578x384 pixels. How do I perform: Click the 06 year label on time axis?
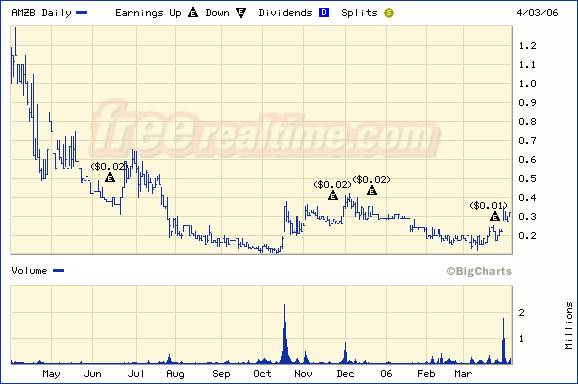(386, 374)
